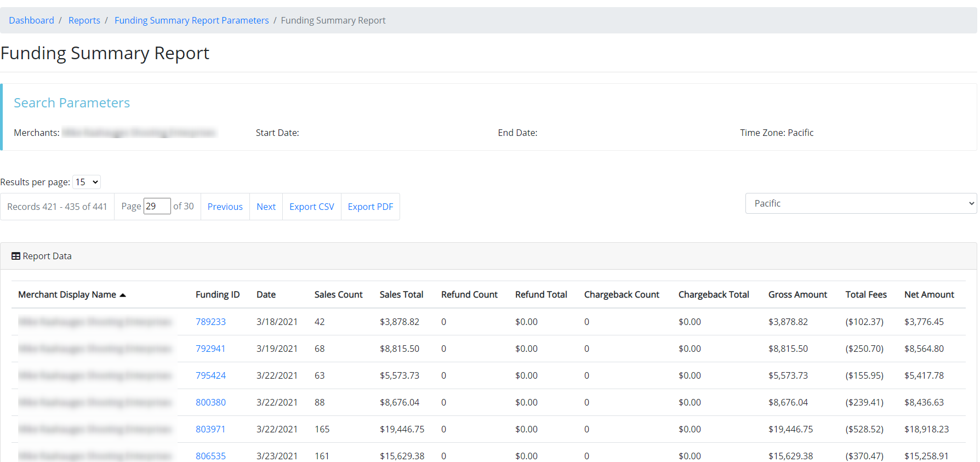Go to Reports breadcrumb link
Viewport: 980px width, 462px height.
tap(84, 20)
